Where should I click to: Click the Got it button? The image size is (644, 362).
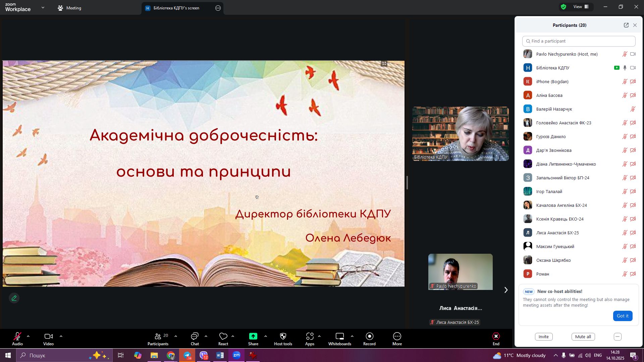[x=622, y=316]
